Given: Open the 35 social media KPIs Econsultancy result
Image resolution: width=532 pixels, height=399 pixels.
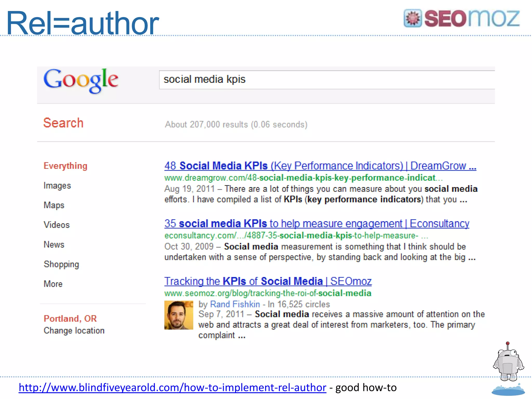Looking at the screenshot, I should click(317, 224).
